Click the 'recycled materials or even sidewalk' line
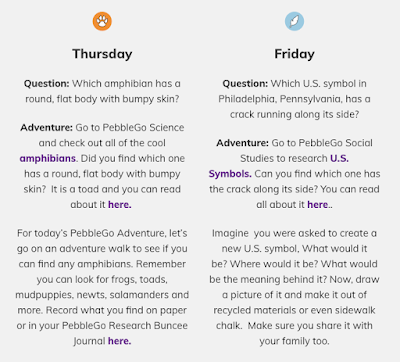The image size is (400, 362). point(294,310)
